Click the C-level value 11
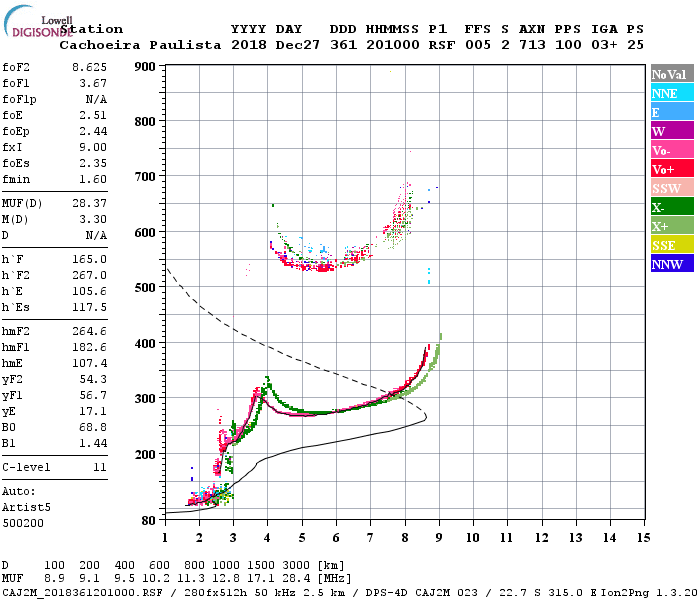 [100, 467]
